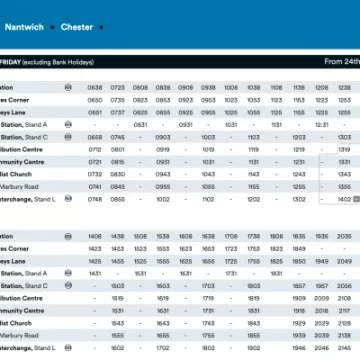This screenshot has height=360, width=360.
Task: Select the 0721 time cell
Action: click(95, 162)
